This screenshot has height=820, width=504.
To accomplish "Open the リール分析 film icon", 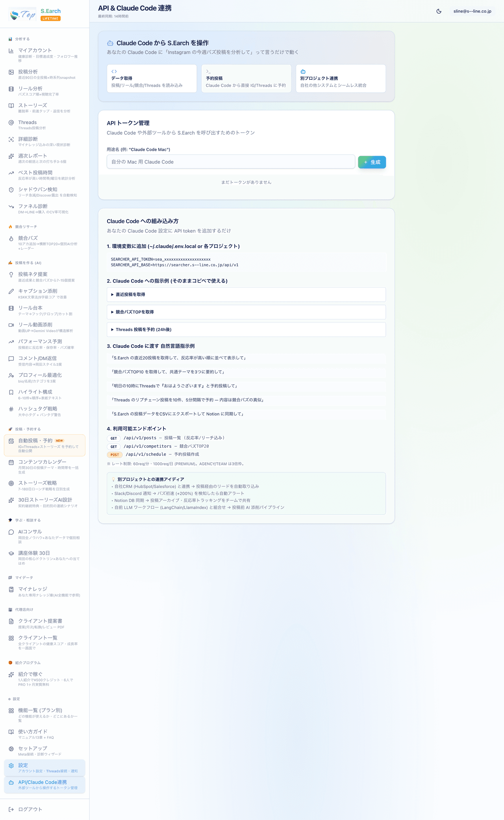I will [11, 89].
